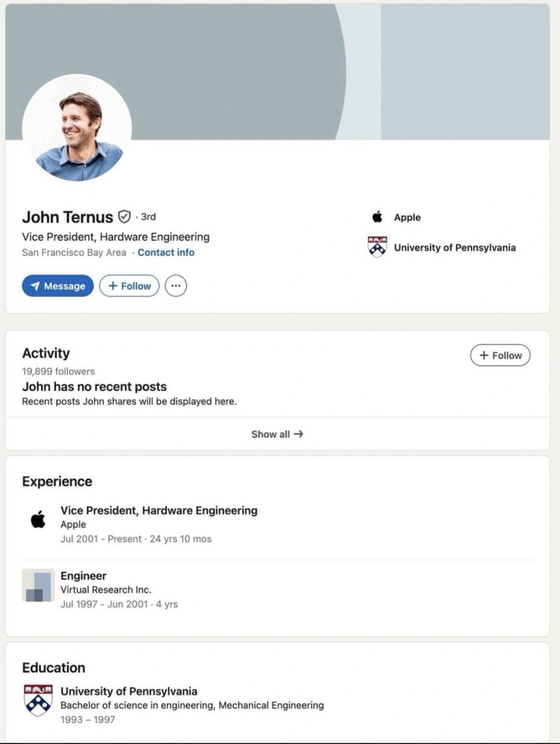
Task: Open the circular profile photo
Action: pyautogui.click(x=77, y=129)
